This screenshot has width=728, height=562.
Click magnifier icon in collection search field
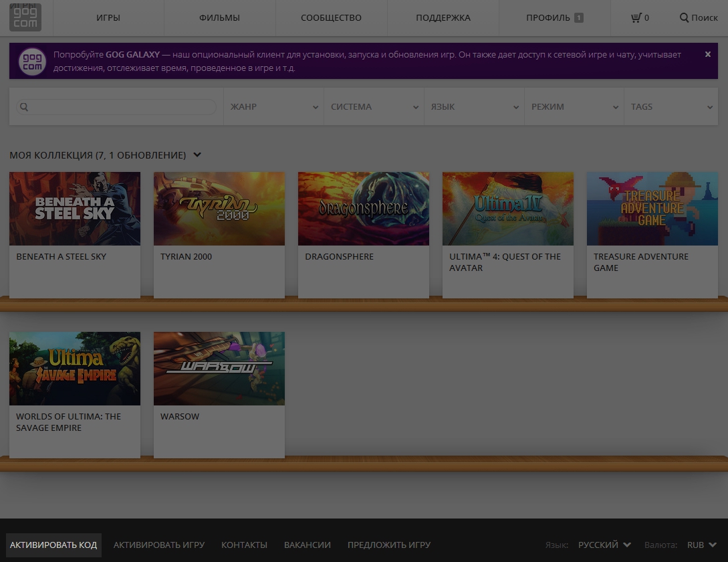click(x=24, y=107)
